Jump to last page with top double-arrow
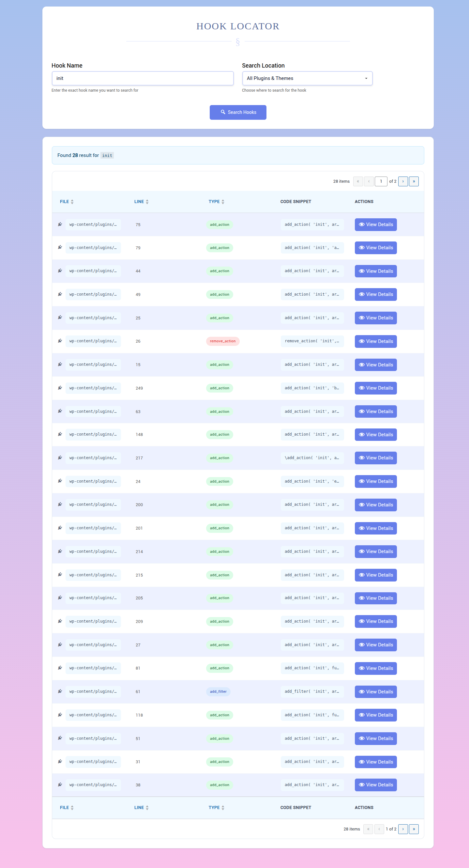Screen dimensions: 469x868 tap(414, 181)
